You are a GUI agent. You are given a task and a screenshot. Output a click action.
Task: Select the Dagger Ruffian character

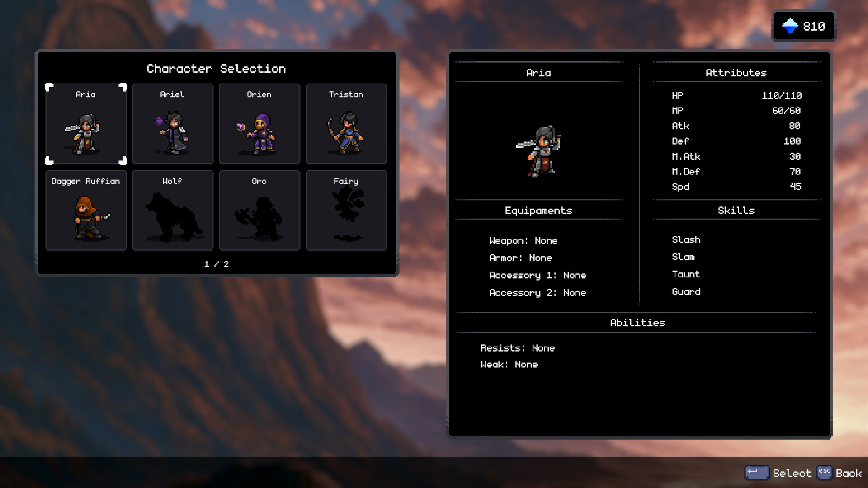[x=86, y=211]
